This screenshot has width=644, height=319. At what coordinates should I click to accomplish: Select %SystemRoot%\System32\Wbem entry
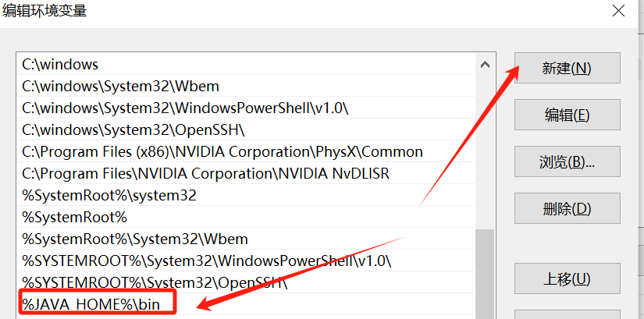pyautogui.click(x=246, y=239)
